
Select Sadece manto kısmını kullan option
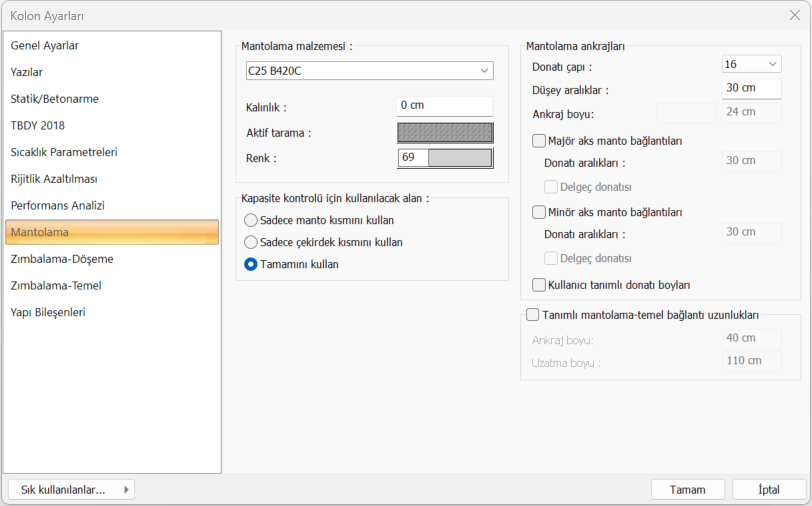(x=251, y=220)
